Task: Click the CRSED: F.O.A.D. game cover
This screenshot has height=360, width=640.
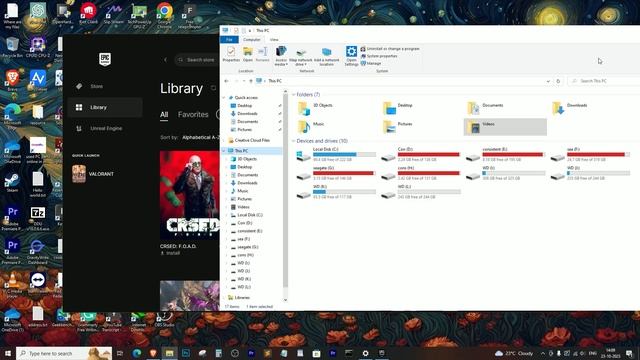Action: [190, 196]
